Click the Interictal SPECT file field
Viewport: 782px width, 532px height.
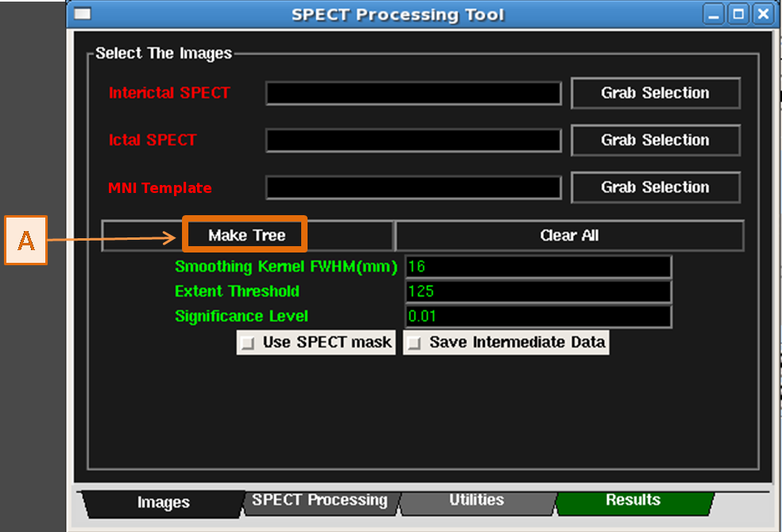click(413, 94)
